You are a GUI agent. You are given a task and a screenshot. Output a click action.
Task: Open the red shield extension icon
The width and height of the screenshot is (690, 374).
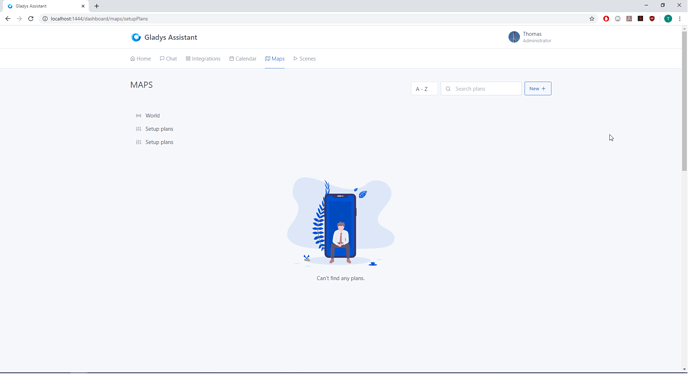tap(652, 18)
